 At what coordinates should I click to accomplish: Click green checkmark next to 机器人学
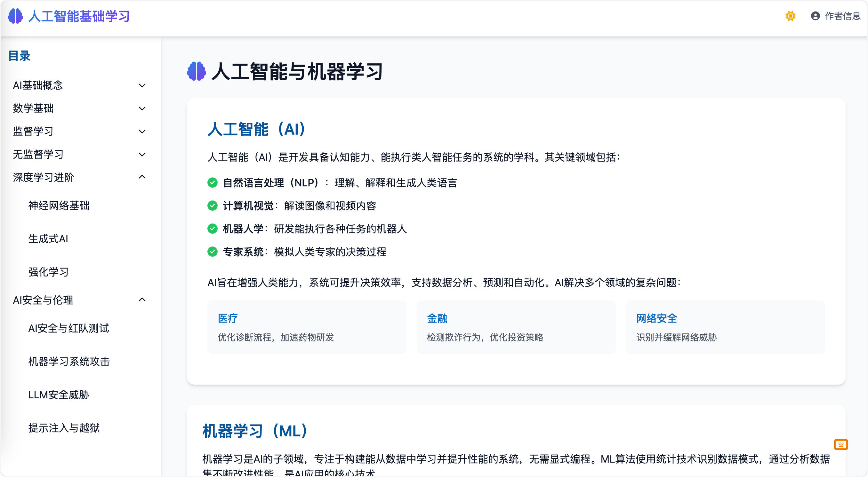pos(212,229)
